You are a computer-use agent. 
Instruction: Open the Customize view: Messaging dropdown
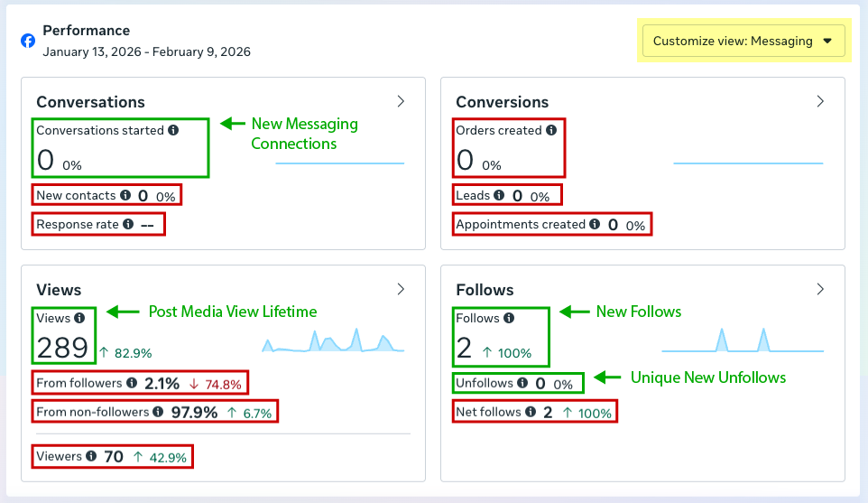[743, 42]
